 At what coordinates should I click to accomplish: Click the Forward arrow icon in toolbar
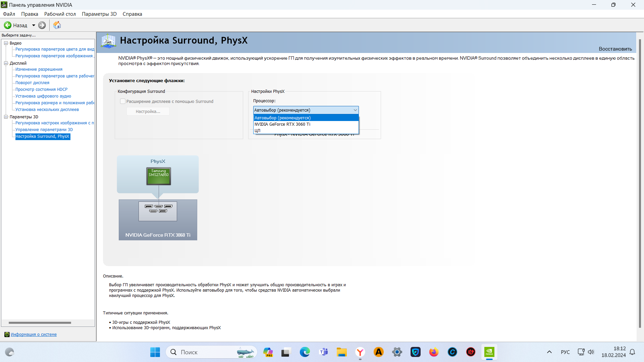(42, 25)
